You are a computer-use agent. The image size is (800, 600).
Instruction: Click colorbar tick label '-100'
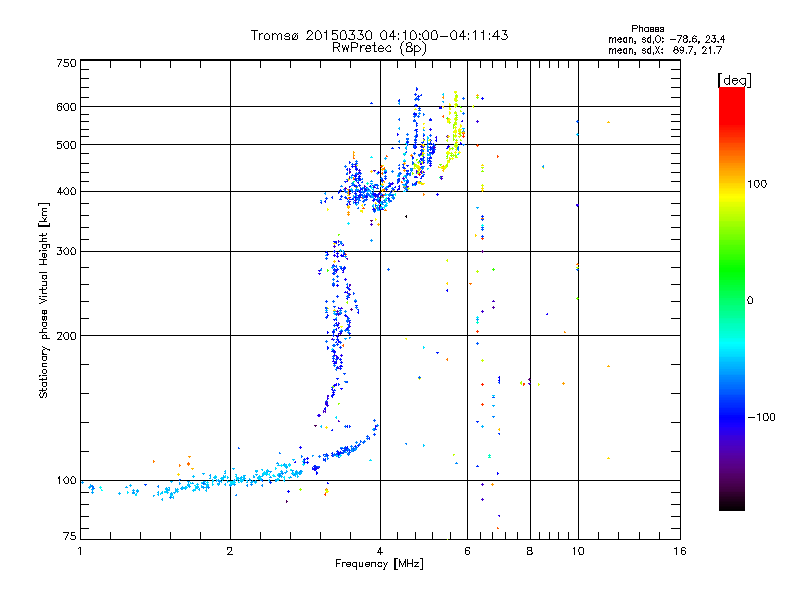pos(762,417)
